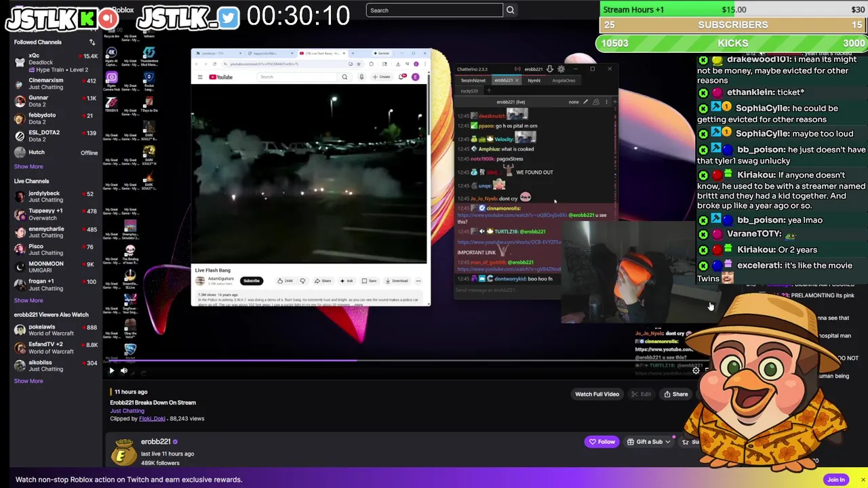This screenshot has width=868, height=488.
Task: Open YouTube notifications bell
Action: click(x=402, y=77)
